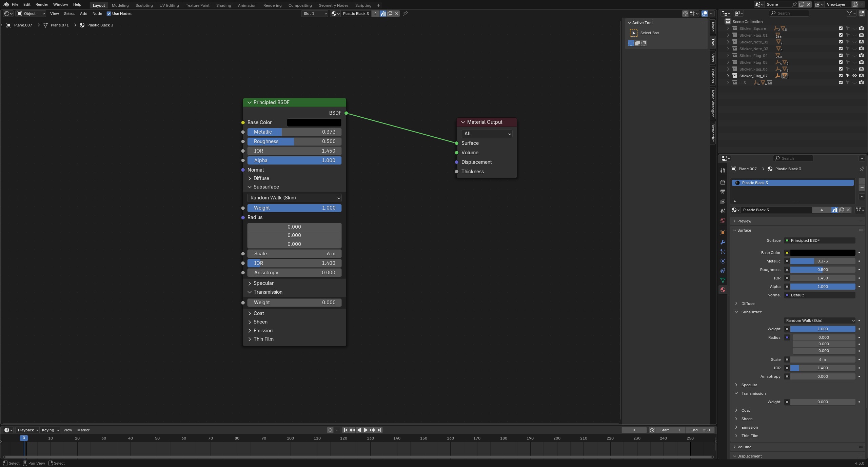Open the Render menu

point(42,4)
